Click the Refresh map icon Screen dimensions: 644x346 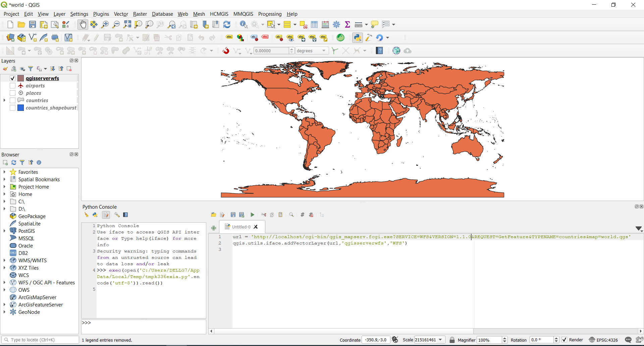coord(227,24)
